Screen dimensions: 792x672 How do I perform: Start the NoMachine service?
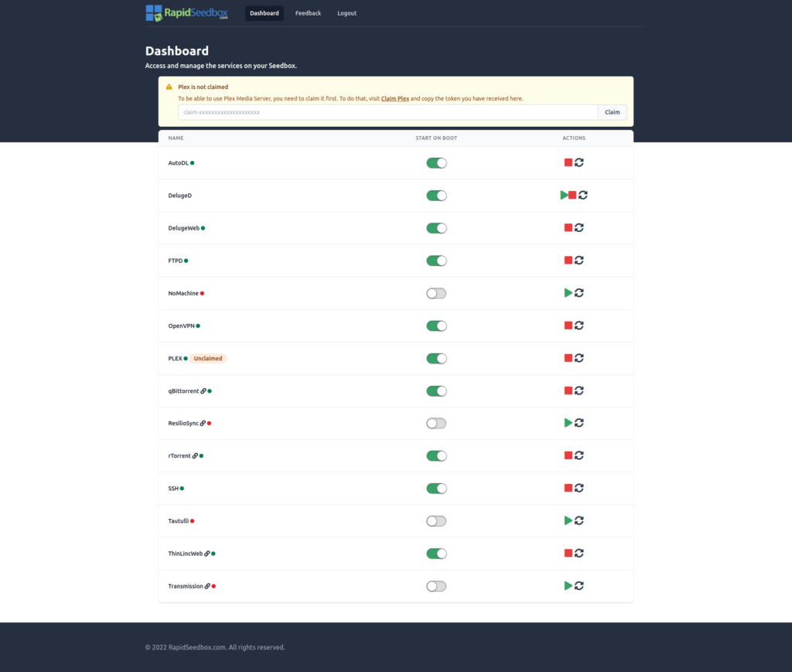[568, 293]
